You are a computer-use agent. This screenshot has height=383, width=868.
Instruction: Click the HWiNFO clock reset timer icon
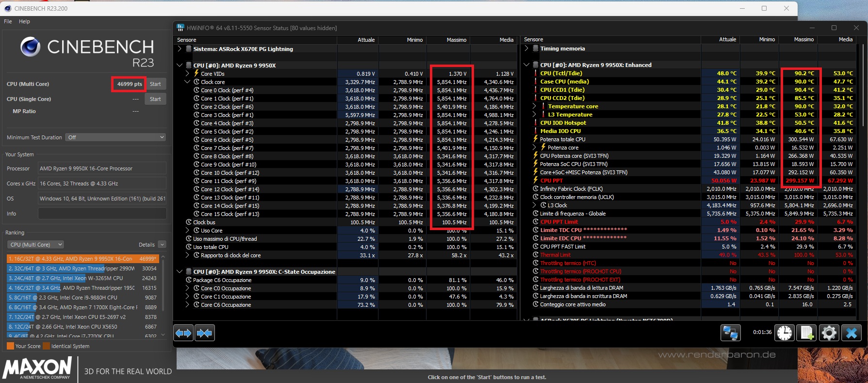pos(785,333)
